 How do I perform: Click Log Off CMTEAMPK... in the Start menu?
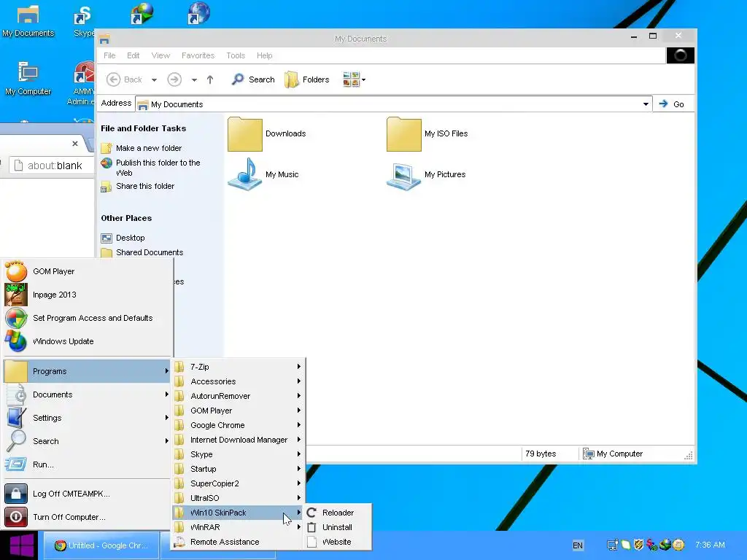point(88,494)
